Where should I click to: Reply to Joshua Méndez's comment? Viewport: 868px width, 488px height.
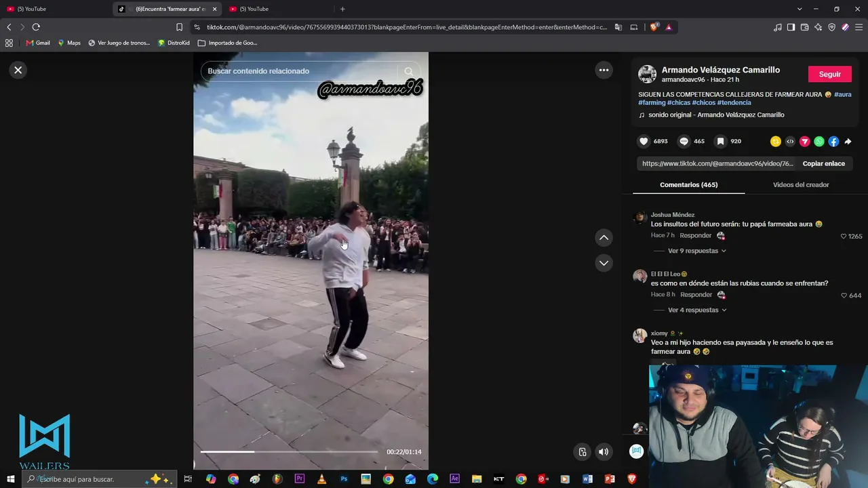[696, 235]
